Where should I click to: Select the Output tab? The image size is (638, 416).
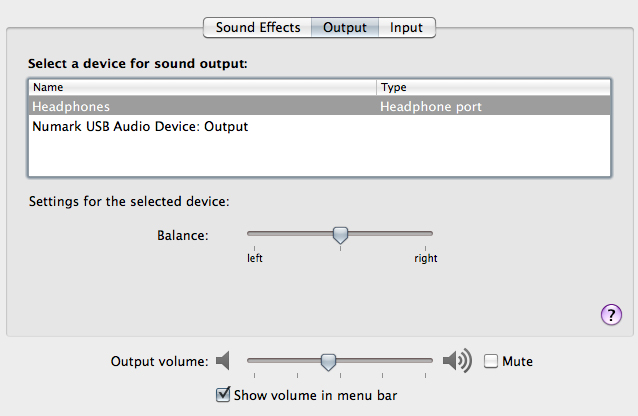tap(345, 27)
